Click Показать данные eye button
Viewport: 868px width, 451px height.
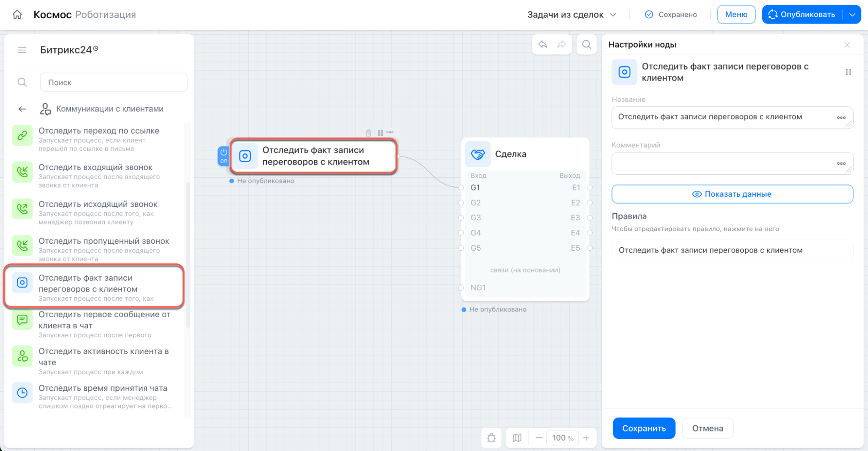(x=732, y=194)
